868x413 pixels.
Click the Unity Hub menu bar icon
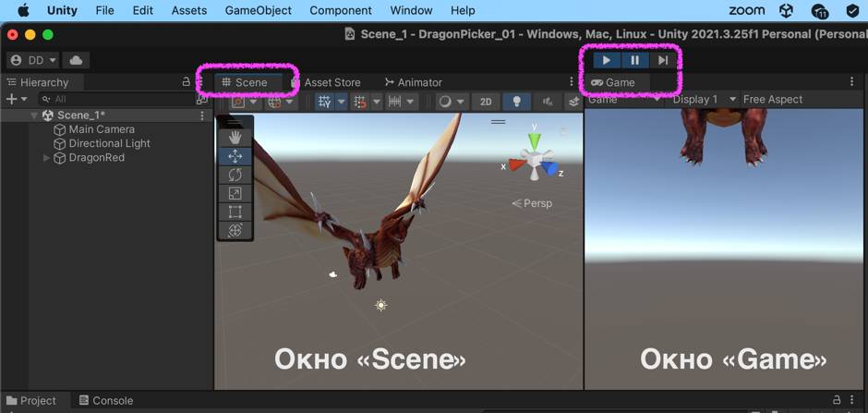(786, 11)
